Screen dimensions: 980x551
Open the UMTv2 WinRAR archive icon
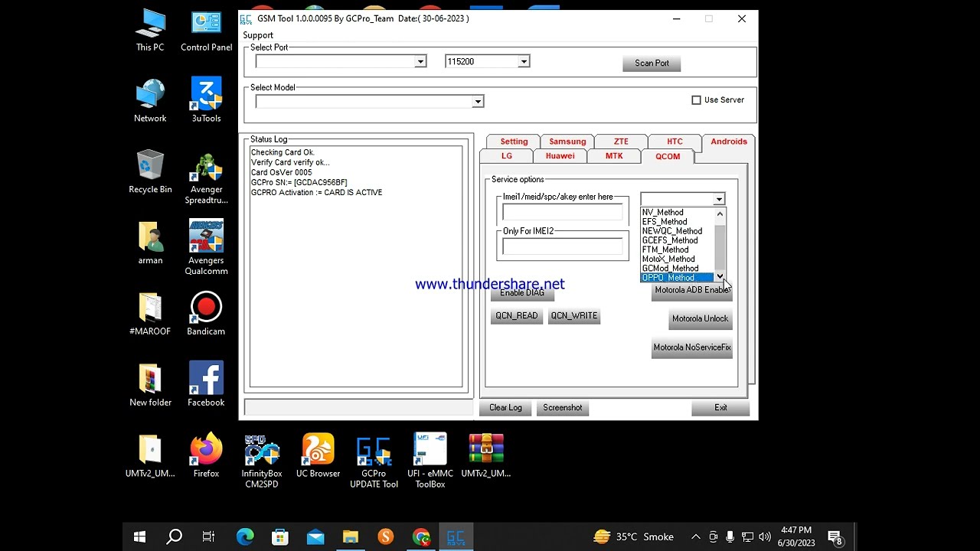pyautogui.click(x=486, y=456)
